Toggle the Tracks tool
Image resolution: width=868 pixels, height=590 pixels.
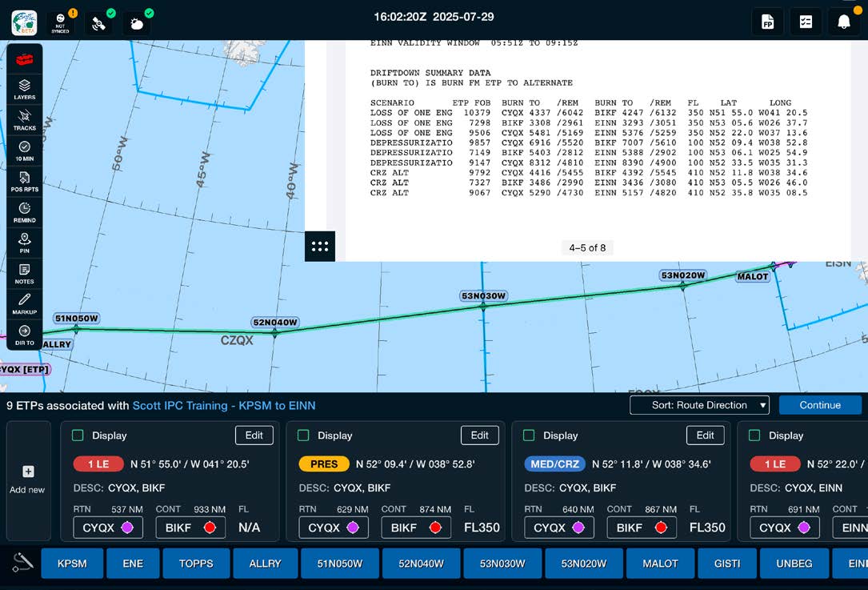(24, 120)
